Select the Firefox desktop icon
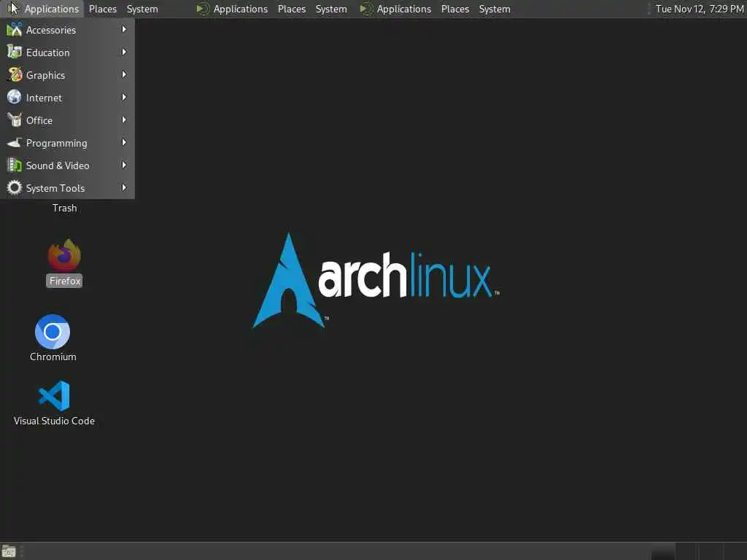 [64, 262]
